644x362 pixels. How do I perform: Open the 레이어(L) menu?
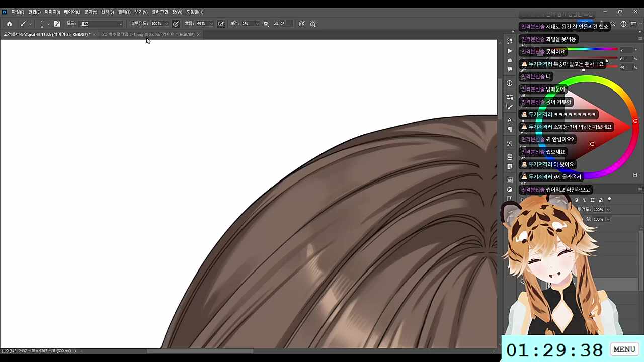pyautogui.click(x=72, y=12)
